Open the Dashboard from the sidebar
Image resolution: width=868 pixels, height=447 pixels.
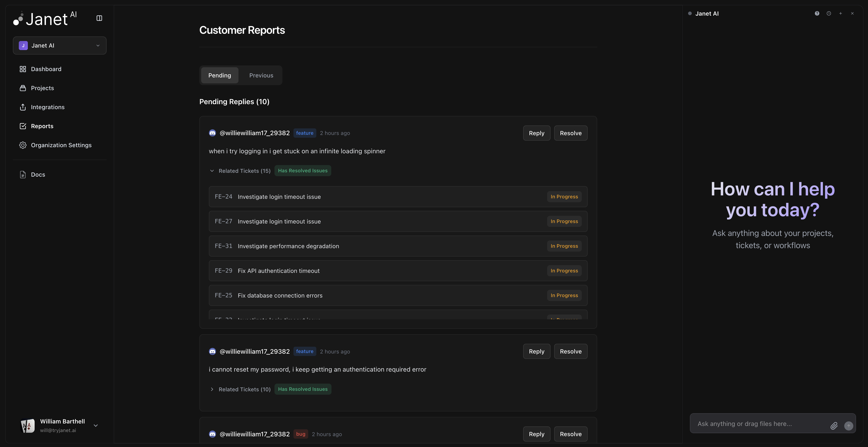[x=46, y=69]
